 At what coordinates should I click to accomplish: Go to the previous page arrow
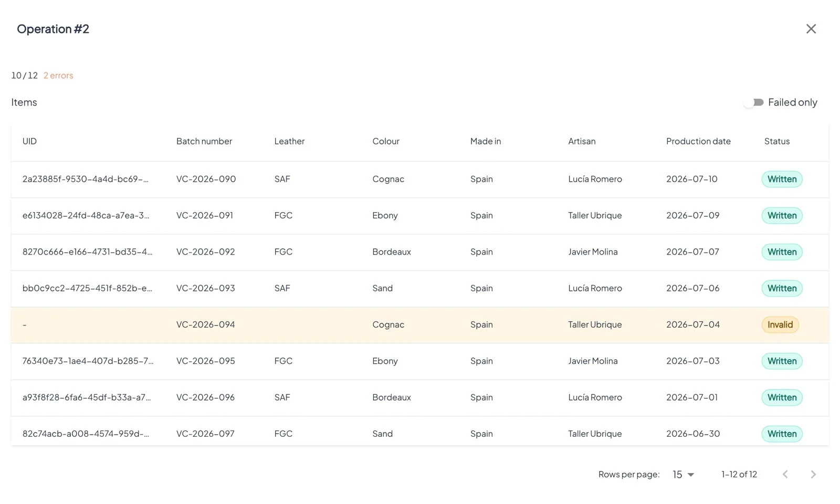785,475
